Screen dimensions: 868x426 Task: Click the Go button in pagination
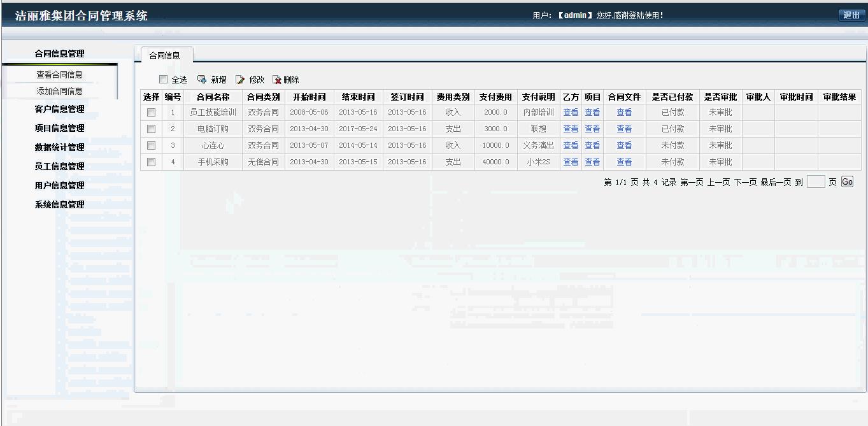(847, 181)
